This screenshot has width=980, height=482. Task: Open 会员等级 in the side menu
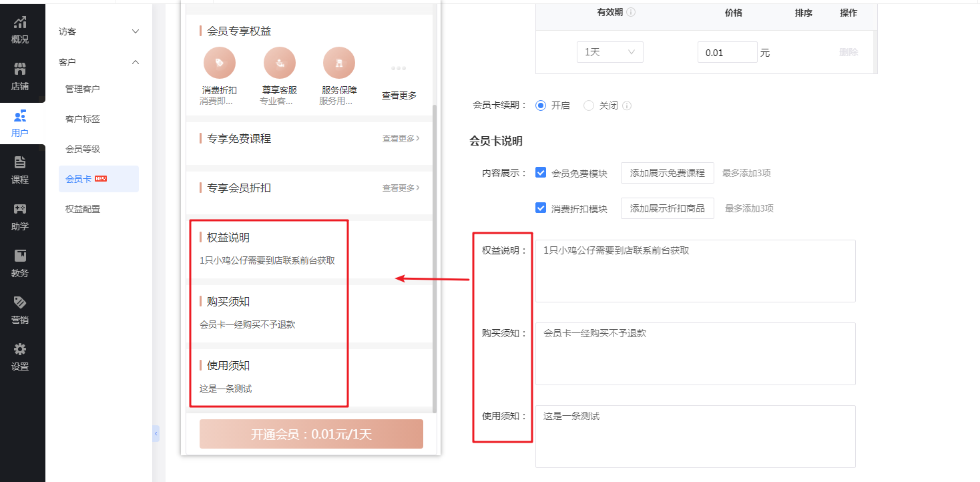click(x=83, y=149)
